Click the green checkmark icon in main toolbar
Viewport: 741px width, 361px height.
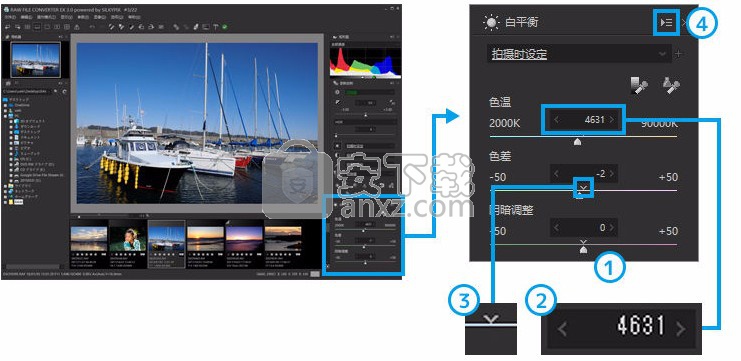tap(224, 27)
